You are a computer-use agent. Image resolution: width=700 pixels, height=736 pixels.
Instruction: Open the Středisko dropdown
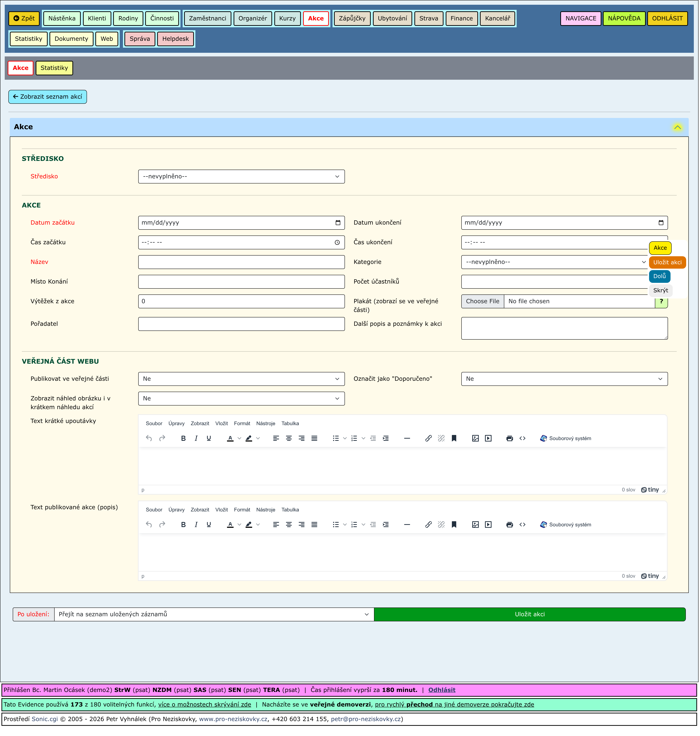coord(241,177)
